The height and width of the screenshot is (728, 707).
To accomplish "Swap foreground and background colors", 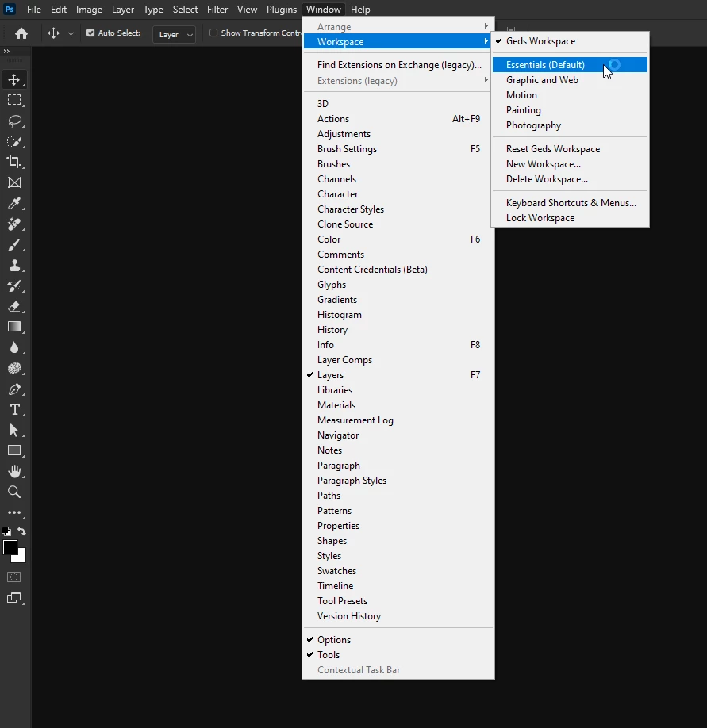I will (22, 531).
